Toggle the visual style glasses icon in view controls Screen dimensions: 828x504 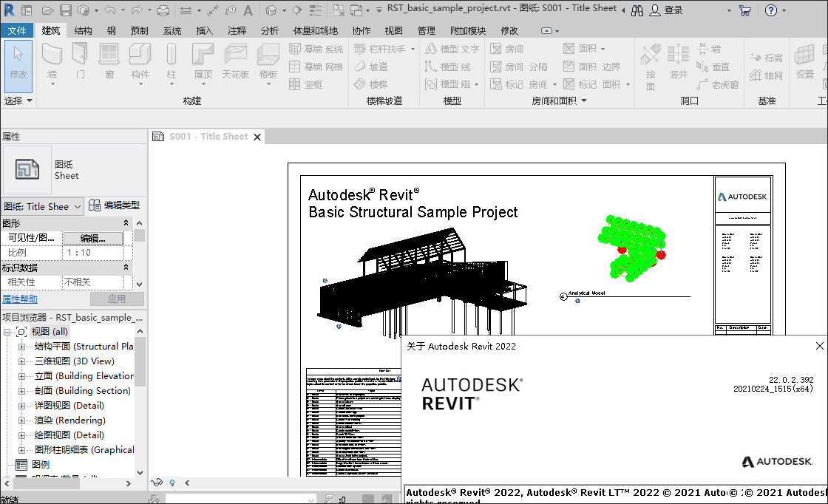[156, 482]
